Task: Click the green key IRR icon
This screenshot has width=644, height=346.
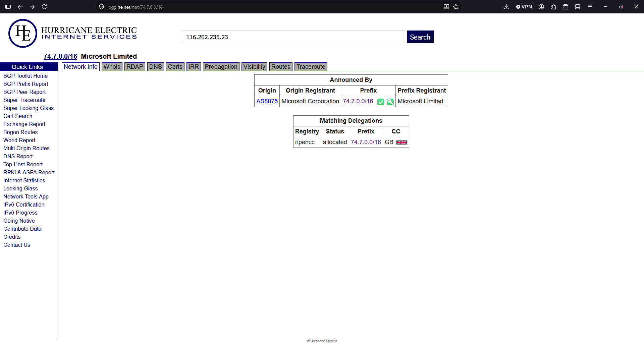Action: 390,102
